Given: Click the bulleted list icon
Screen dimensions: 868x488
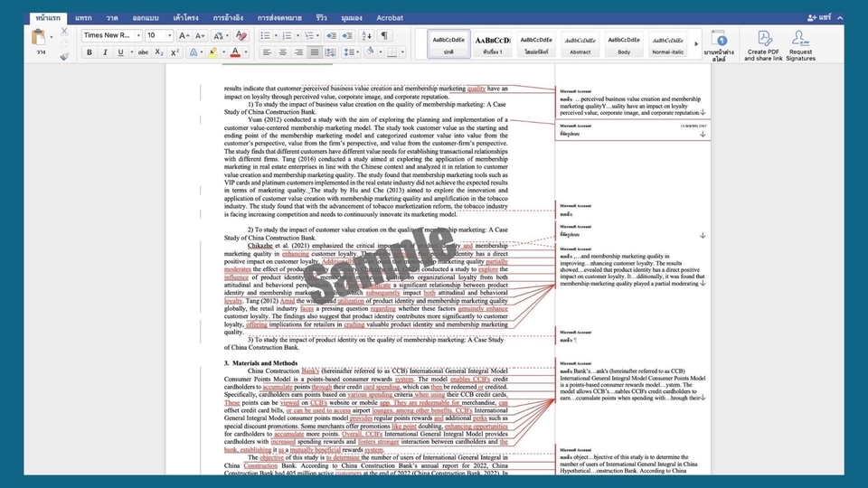Looking at the screenshot, I should pos(265,36).
